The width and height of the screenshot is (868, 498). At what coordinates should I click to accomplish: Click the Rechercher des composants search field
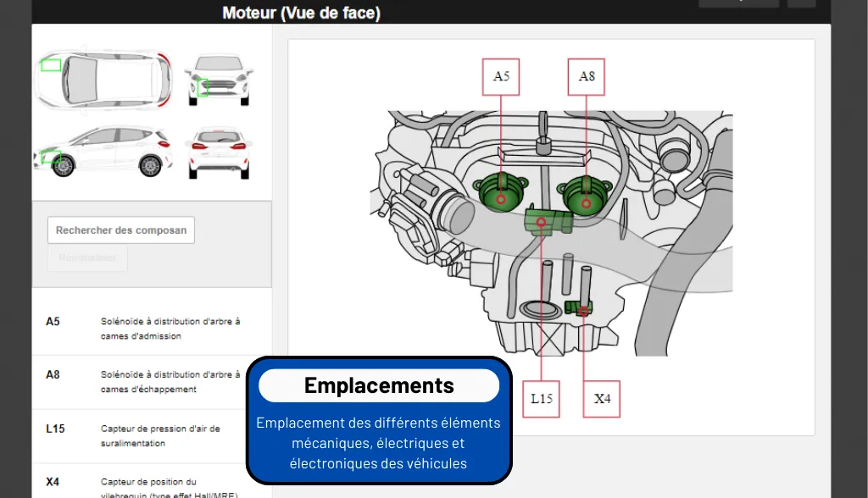point(121,230)
